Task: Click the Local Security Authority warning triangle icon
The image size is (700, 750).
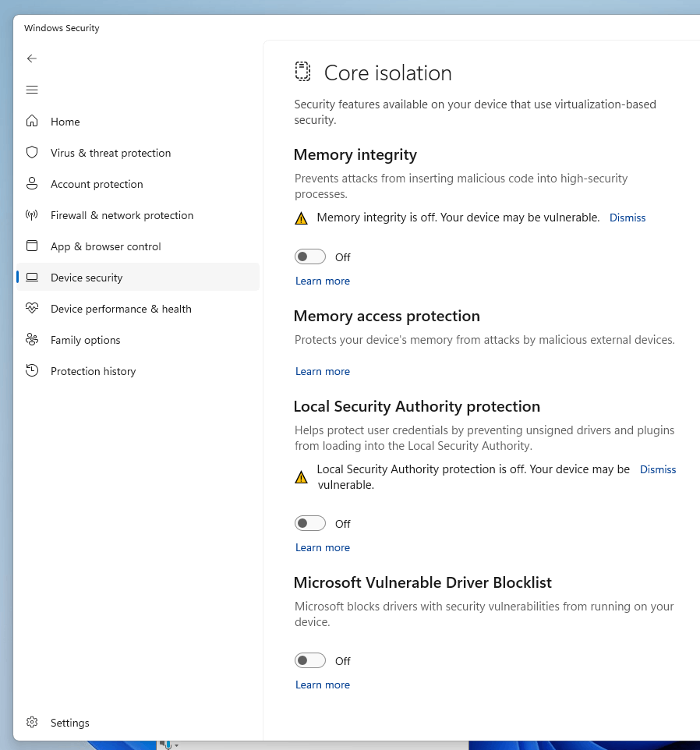Action: (301, 477)
